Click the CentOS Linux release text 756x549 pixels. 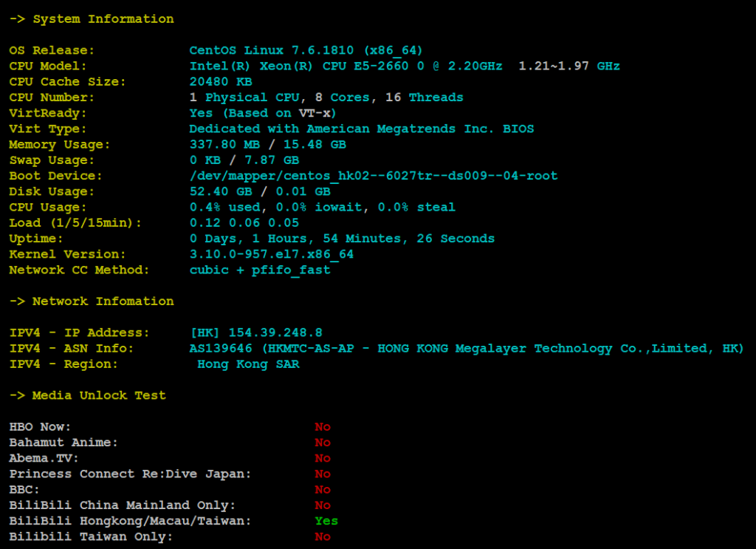(306, 50)
